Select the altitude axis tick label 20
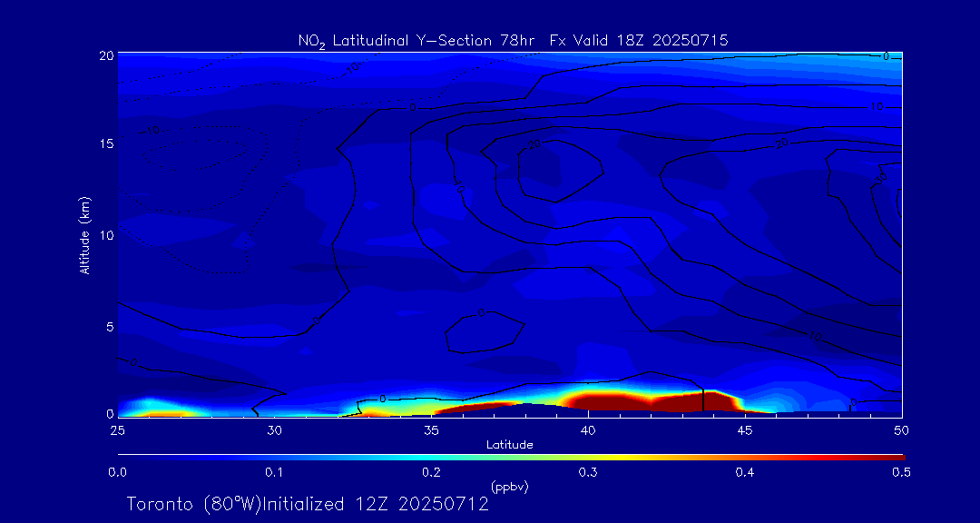 click(x=106, y=55)
